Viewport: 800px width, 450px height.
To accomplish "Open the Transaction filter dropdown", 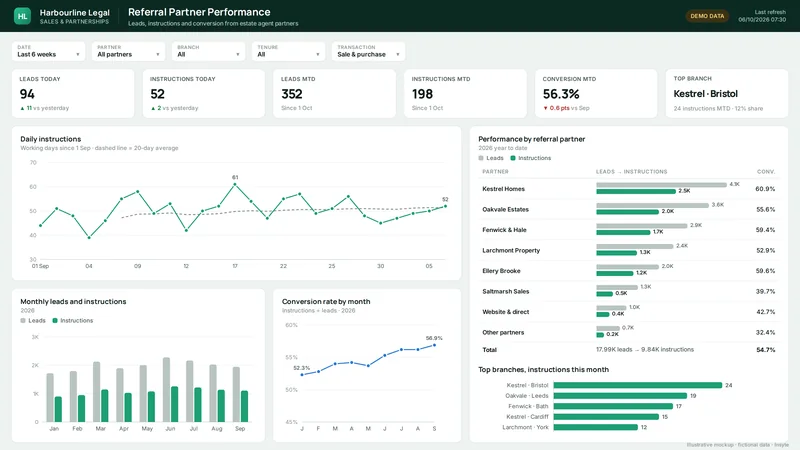I will [x=368, y=51].
